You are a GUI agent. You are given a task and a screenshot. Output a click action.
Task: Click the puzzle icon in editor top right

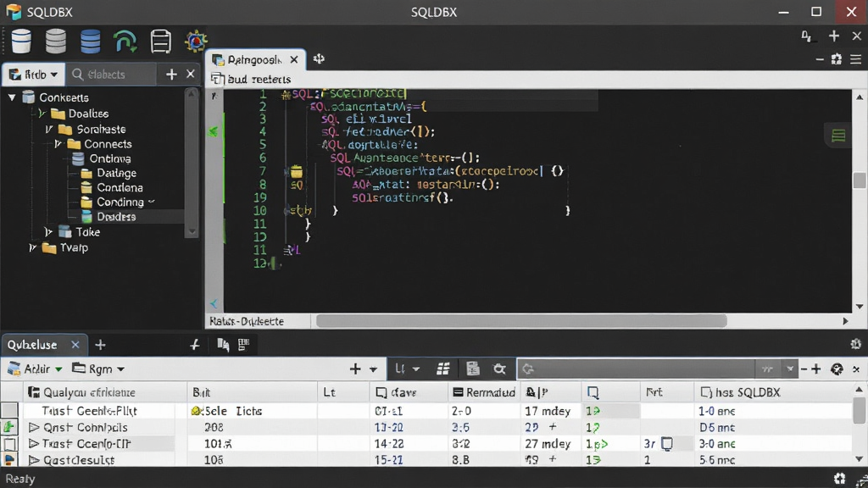837,59
